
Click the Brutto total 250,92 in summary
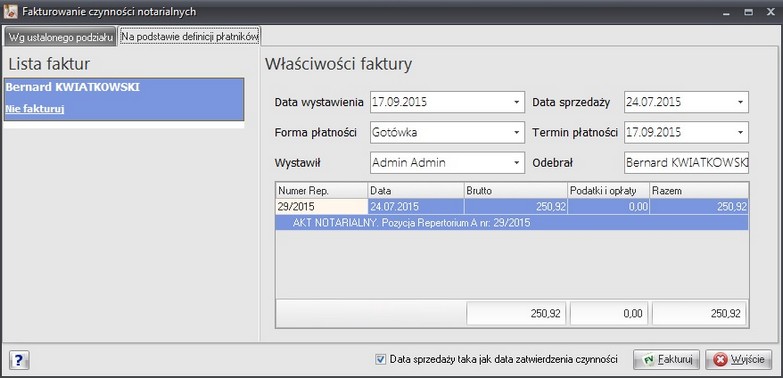[516, 314]
